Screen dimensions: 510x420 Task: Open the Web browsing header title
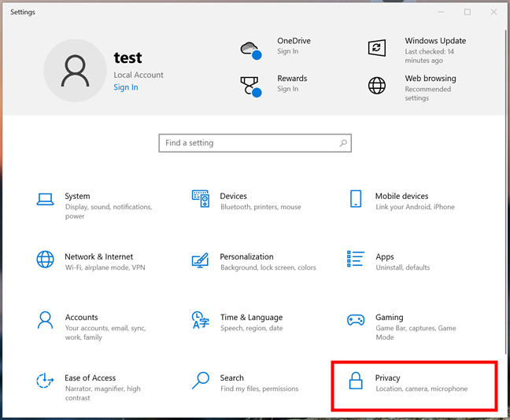431,79
